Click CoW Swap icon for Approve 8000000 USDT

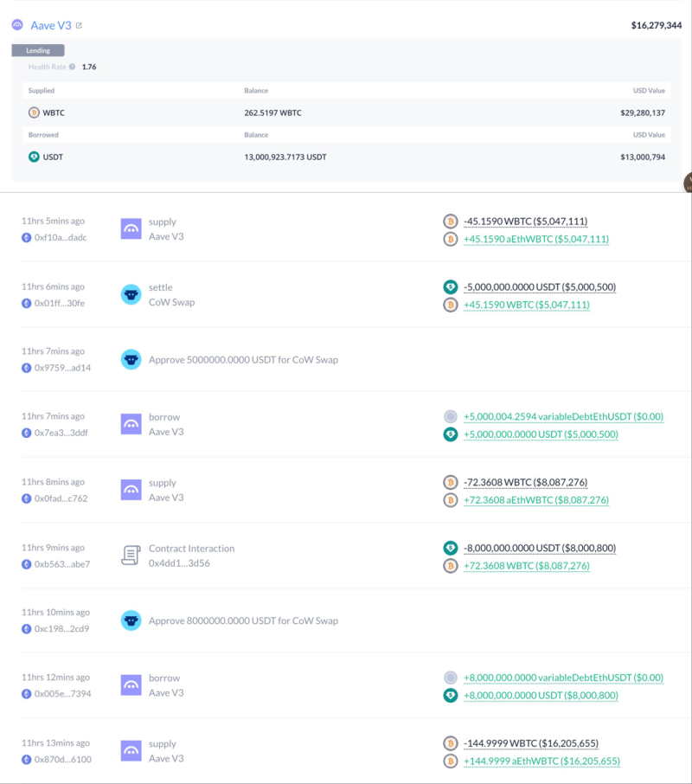click(131, 620)
